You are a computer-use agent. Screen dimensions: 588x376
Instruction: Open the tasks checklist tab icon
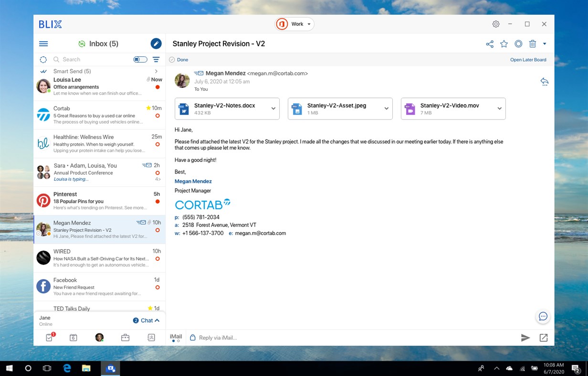click(x=50, y=337)
